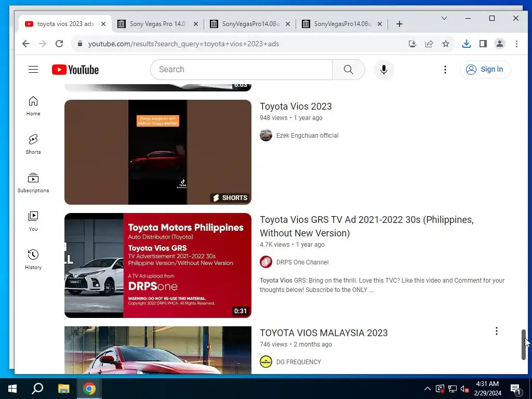The image size is (532, 399).
Task: Install app icon in address bar
Action: click(x=412, y=44)
